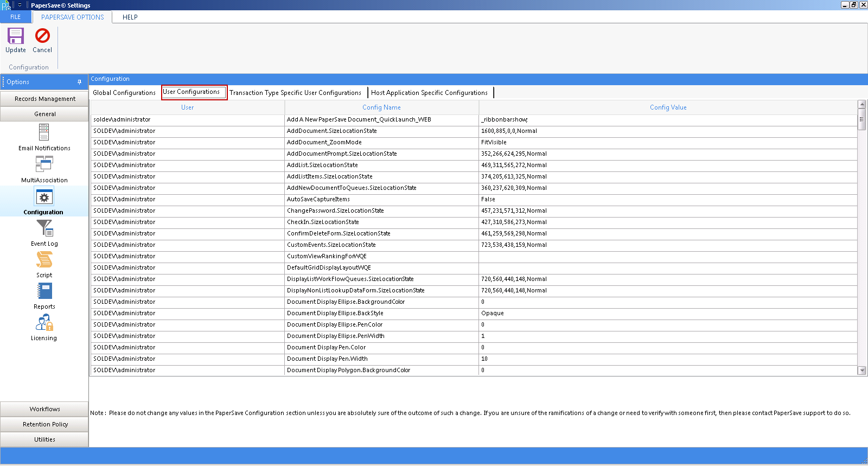Open MultiAssociation icon in sidebar
This screenshot has height=466, width=868.
click(x=44, y=164)
